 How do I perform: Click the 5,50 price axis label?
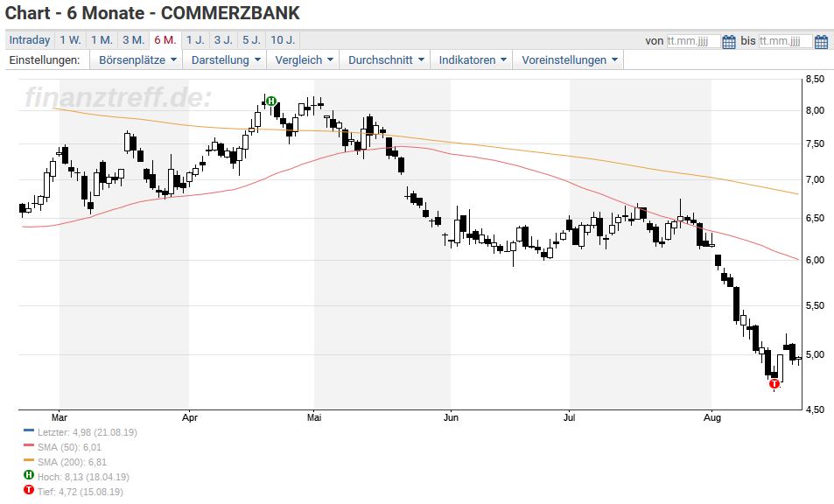816,305
